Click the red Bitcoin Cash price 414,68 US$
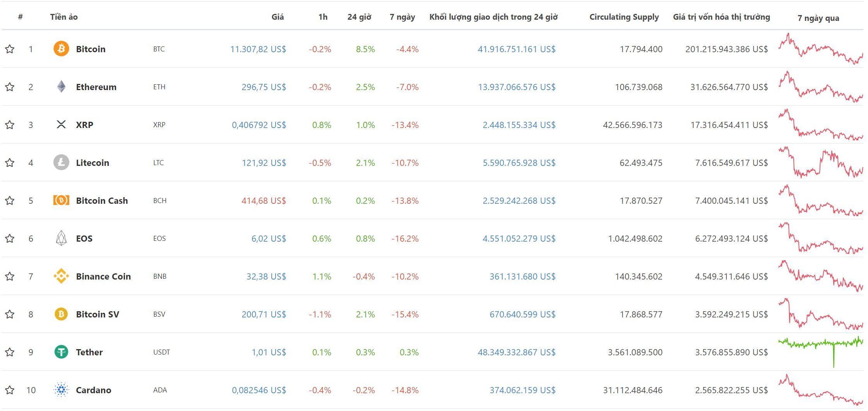Viewport: 868px width, 411px height. tap(264, 201)
